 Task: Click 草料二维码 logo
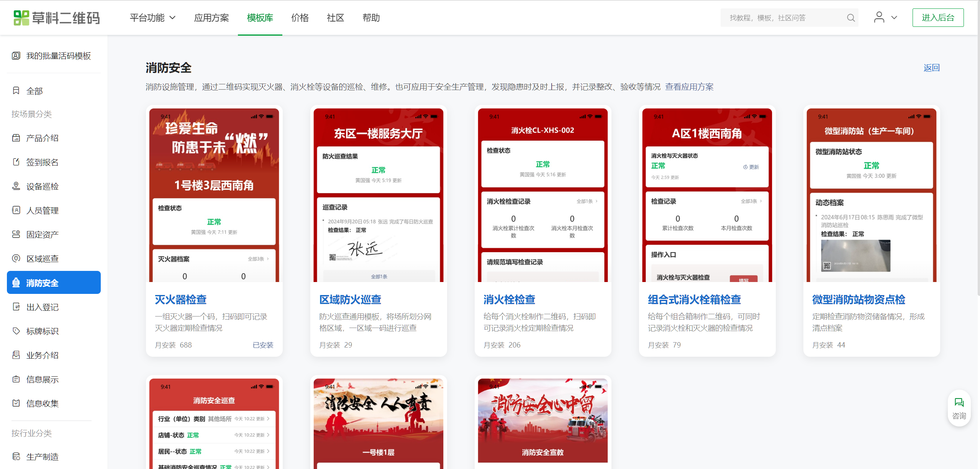click(x=57, y=18)
